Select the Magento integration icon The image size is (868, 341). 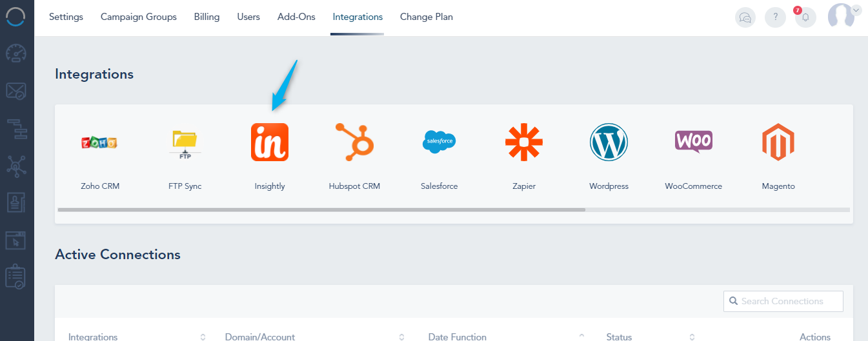778,142
